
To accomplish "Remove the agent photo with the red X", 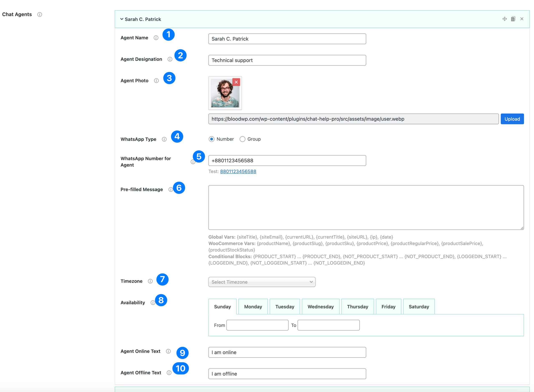I will click(236, 82).
